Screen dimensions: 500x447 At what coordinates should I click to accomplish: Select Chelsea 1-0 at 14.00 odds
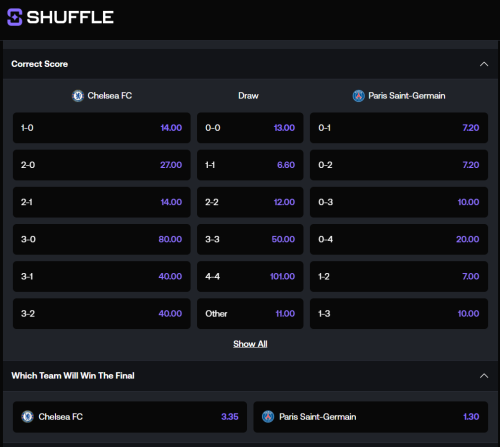point(102,128)
